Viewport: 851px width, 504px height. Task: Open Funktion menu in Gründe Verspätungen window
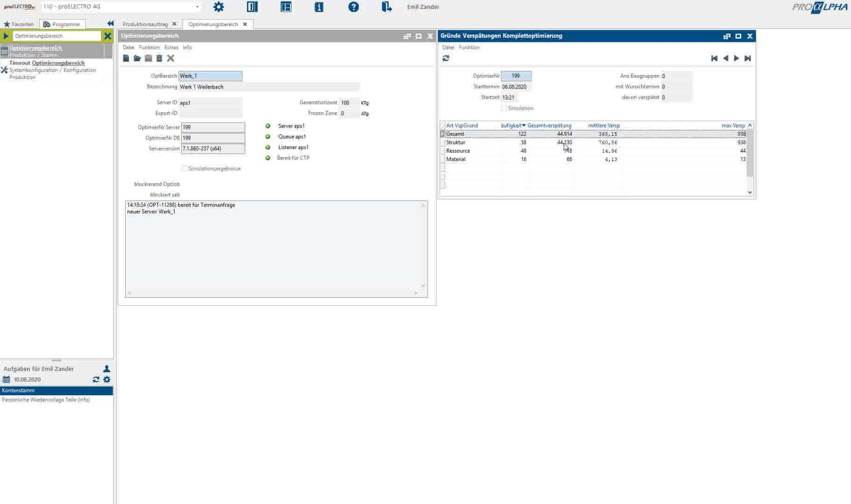[x=469, y=47]
